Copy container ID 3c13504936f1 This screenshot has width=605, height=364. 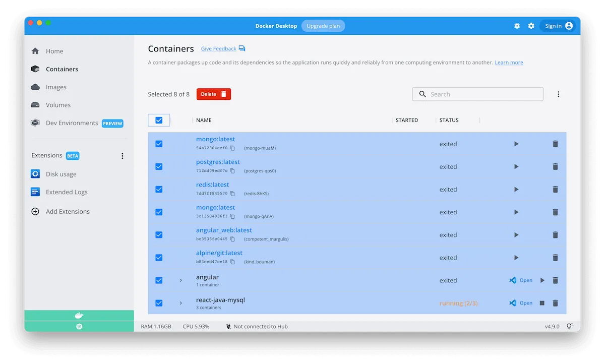click(232, 216)
